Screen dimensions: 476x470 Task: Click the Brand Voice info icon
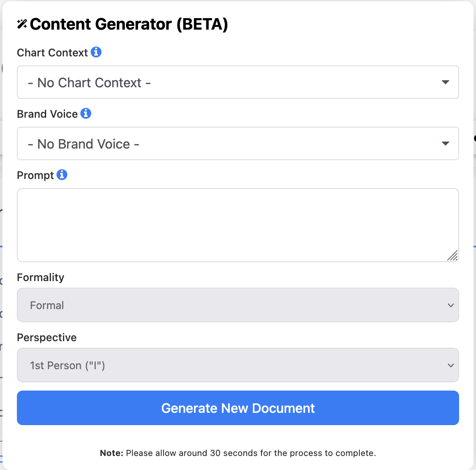coord(86,114)
